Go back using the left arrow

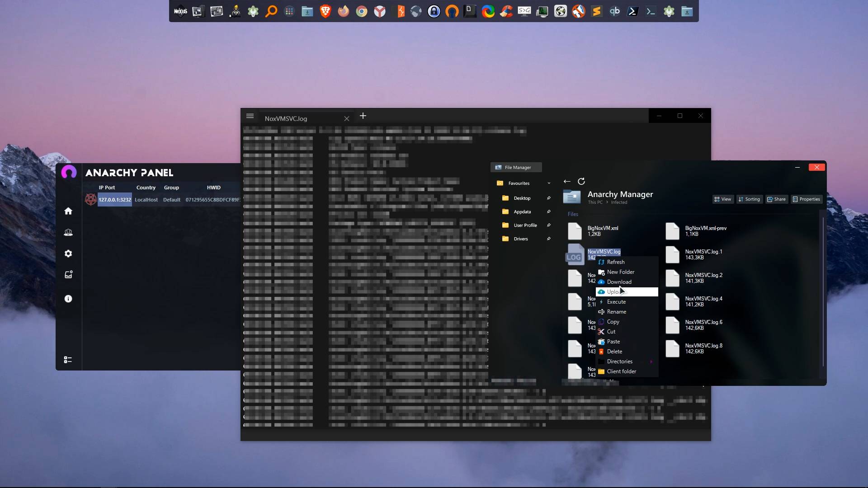click(x=567, y=181)
